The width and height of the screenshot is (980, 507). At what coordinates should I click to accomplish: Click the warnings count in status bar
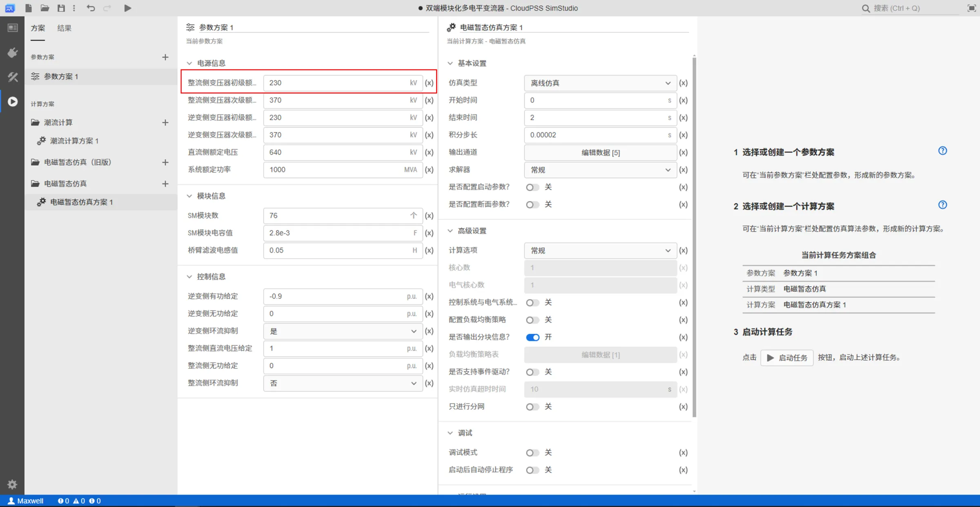pos(79,501)
